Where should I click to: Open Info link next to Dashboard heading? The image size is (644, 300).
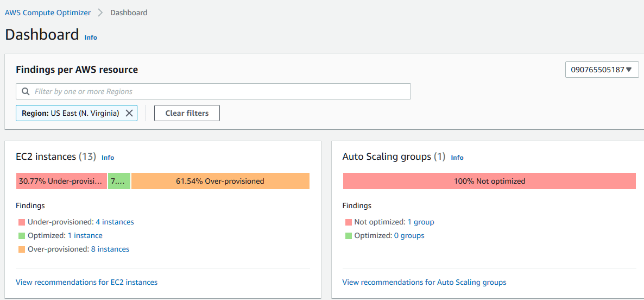pyautogui.click(x=91, y=37)
